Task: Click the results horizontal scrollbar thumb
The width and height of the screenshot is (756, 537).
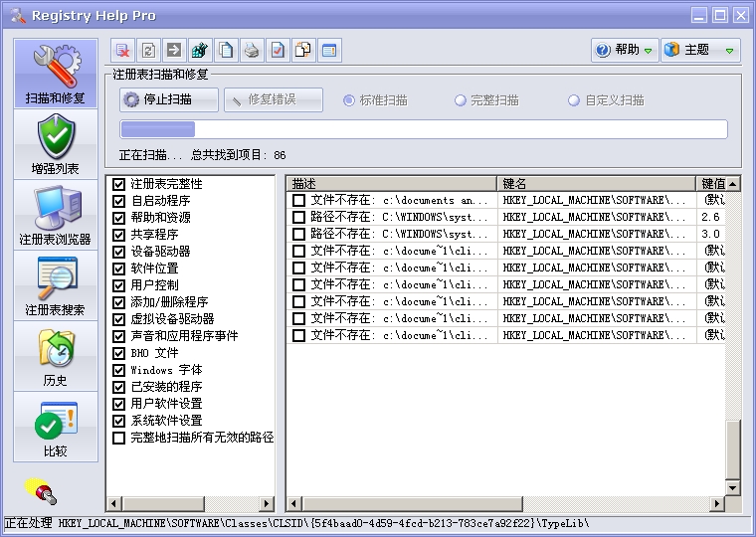Action: pos(412,504)
